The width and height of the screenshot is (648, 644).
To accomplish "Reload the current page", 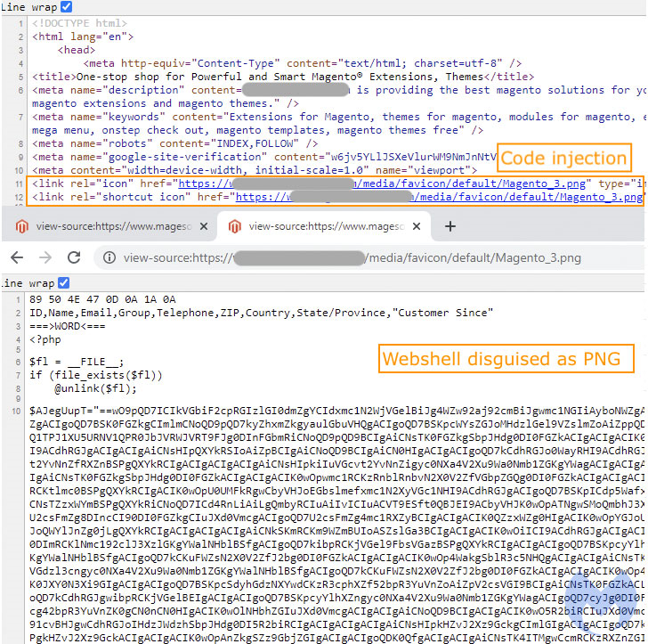I will coord(74,257).
